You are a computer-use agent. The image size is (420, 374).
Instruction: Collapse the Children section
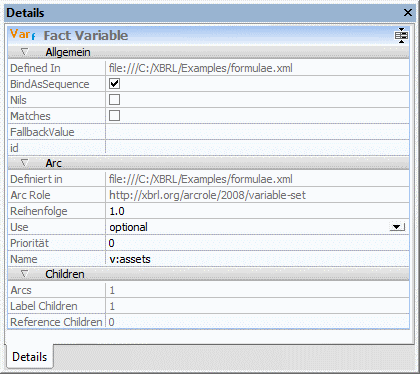[24, 274]
